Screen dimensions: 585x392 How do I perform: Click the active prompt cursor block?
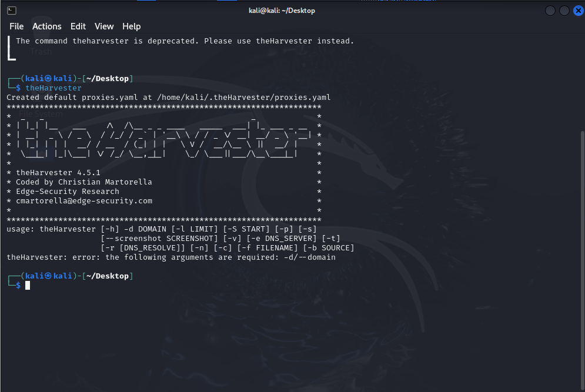(x=28, y=285)
